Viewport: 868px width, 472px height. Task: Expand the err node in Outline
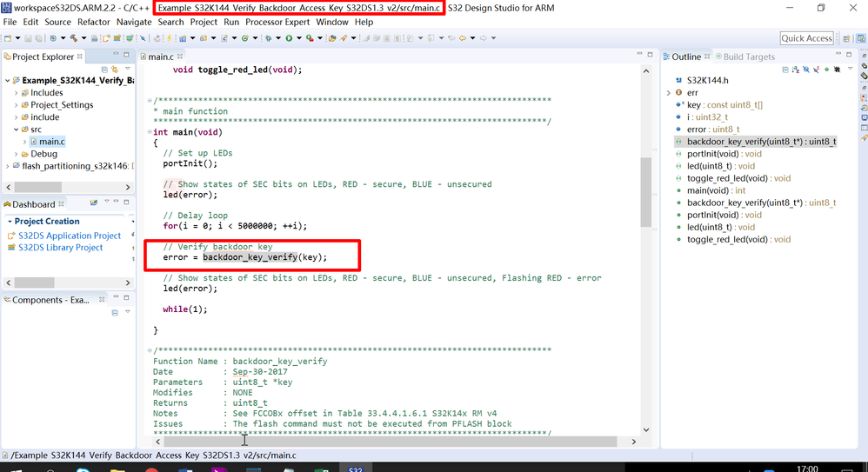click(x=668, y=93)
